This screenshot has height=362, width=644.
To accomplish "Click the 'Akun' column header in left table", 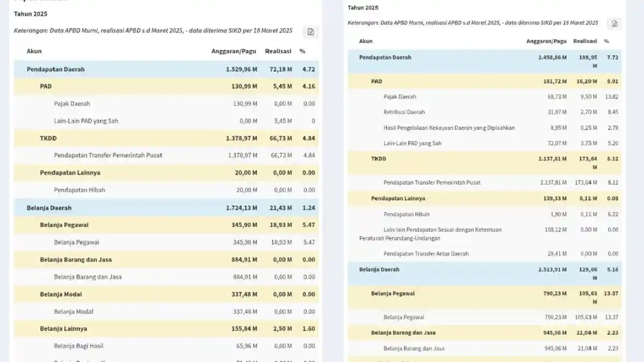I will tap(34, 51).
